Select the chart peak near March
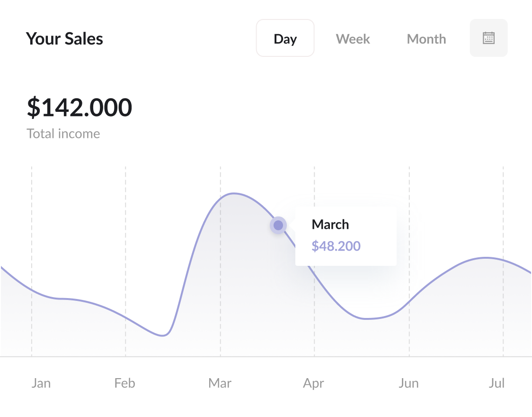Viewport: 532px width, 417px height. [234, 193]
